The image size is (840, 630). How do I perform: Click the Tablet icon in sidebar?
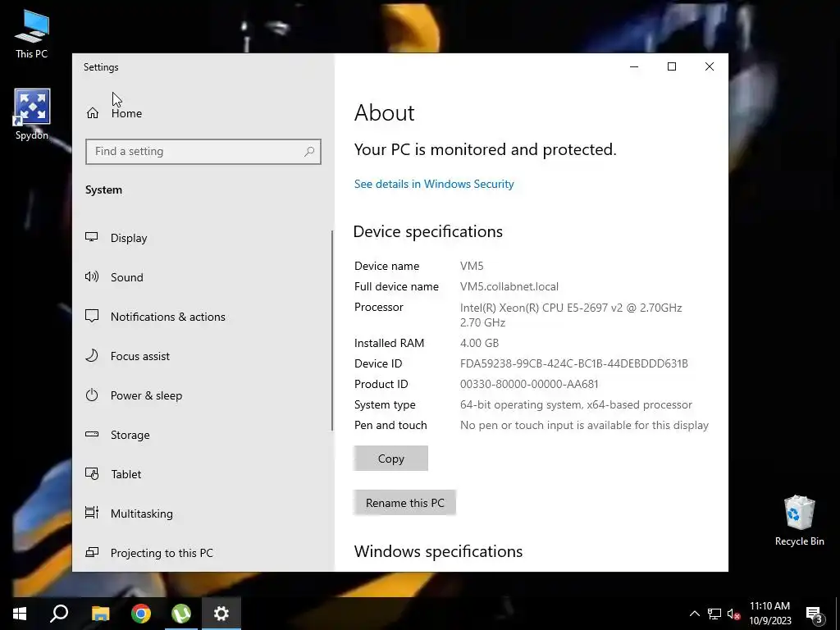point(92,473)
